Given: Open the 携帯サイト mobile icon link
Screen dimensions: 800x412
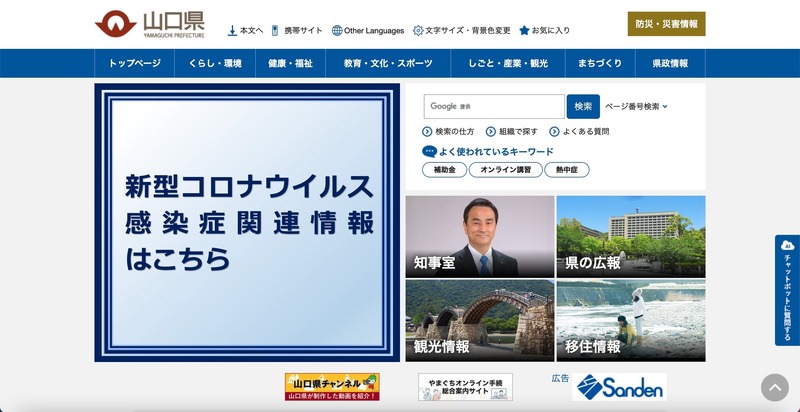Looking at the screenshot, I should [x=275, y=30].
